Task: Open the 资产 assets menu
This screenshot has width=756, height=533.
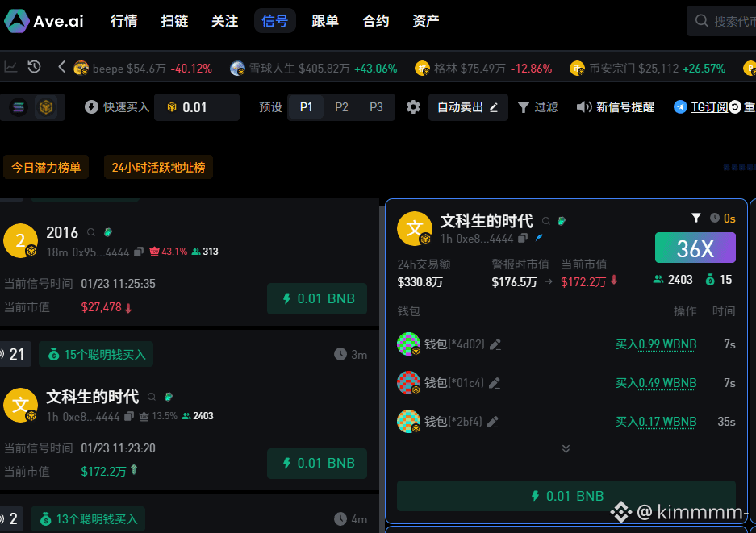Action: (426, 21)
